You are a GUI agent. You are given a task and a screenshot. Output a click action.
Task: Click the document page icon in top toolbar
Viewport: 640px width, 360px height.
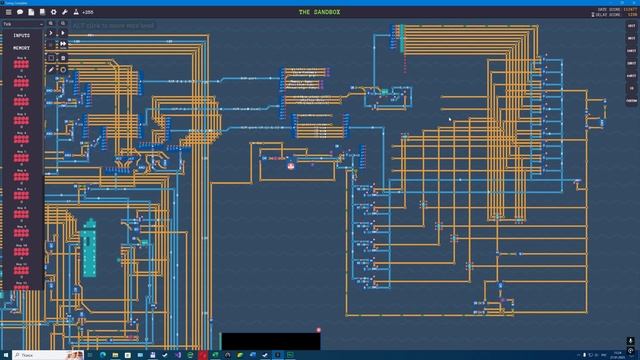click(x=31, y=12)
